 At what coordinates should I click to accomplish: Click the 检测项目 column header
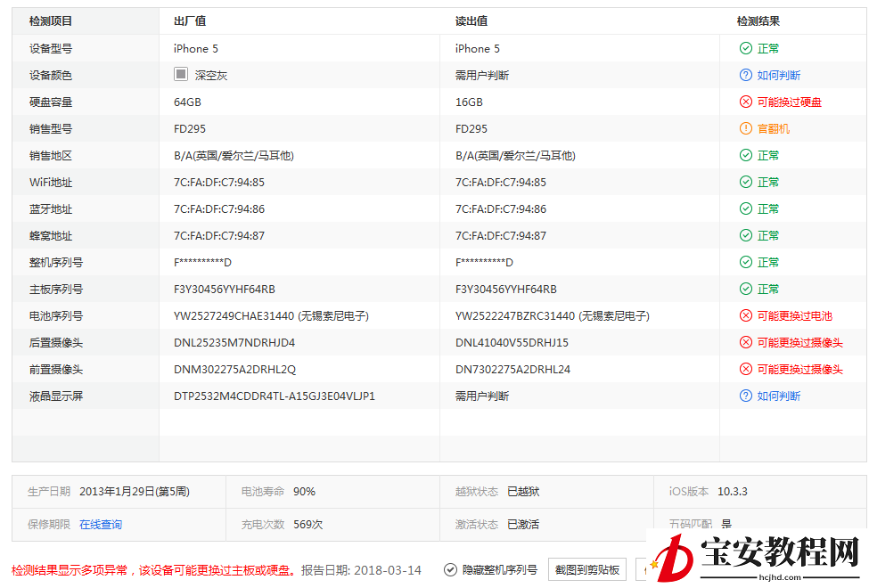click(x=51, y=21)
